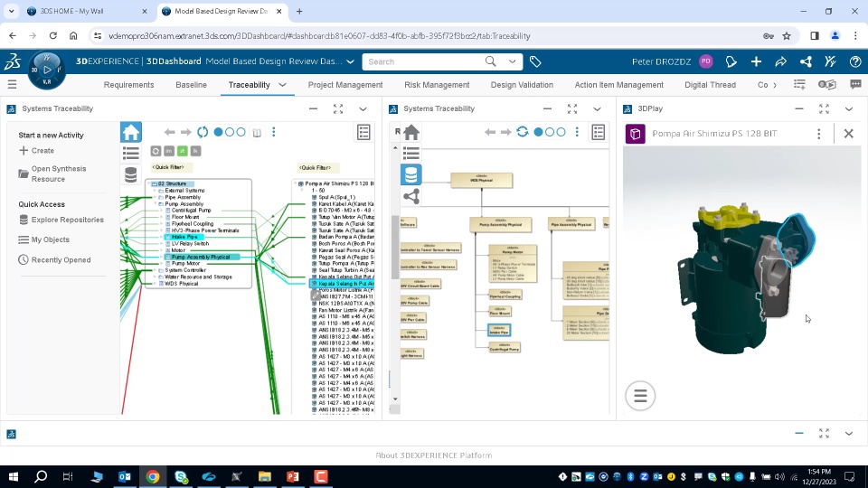Image resolution: width=868 pixels, height=488 pixels.
Task: Click the About 3DEXPERIENCE Platform link
Action: pos(433,455)
